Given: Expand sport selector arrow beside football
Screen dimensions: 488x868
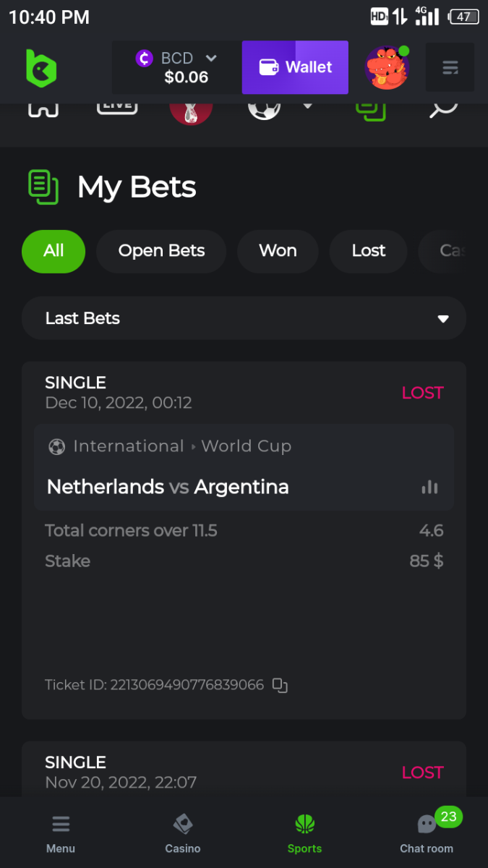Looking at the screenshot, I should 307,106.
